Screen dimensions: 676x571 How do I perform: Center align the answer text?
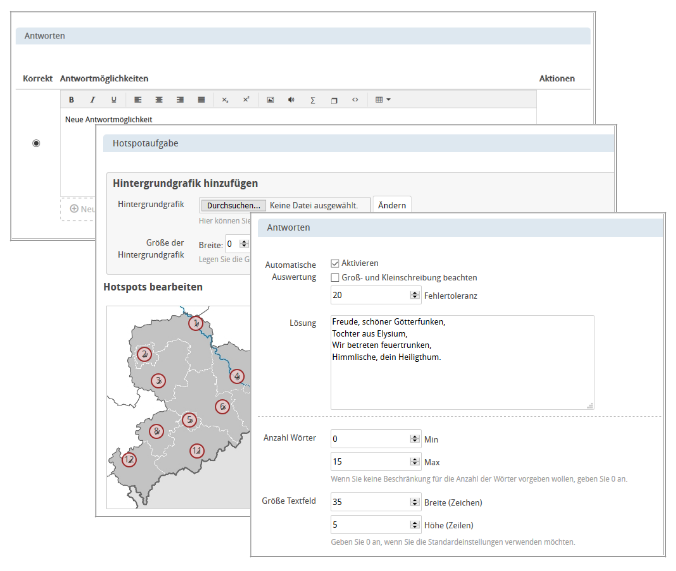(158, 100)
